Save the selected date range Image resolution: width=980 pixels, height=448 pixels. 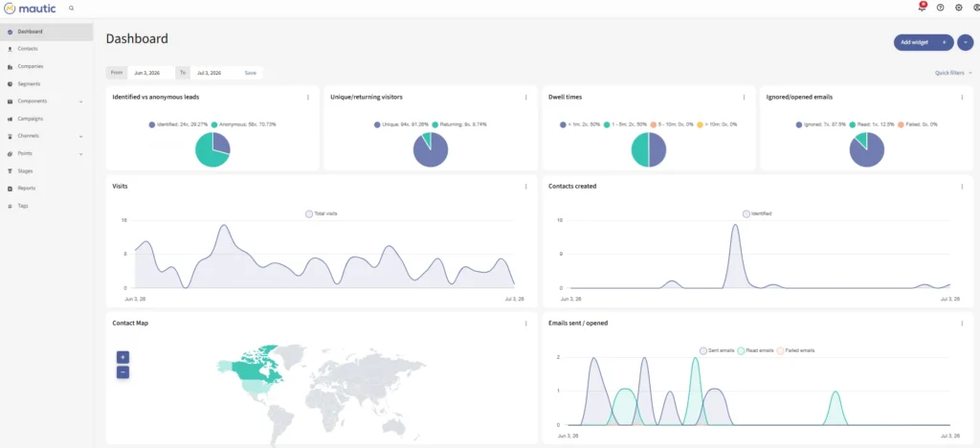pos(250,73)
